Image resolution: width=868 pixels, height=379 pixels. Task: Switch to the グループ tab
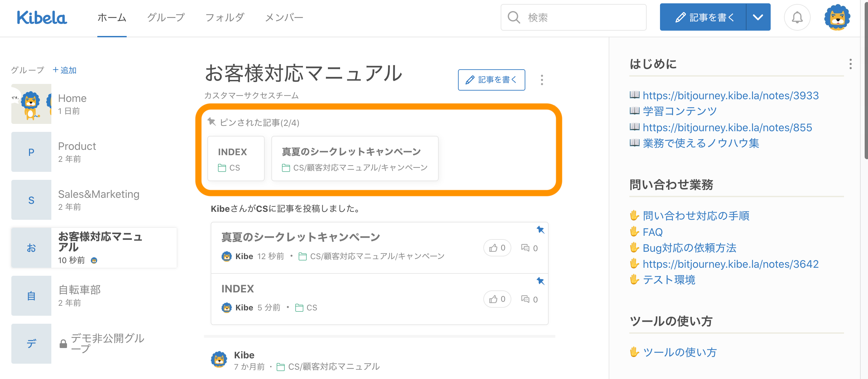(x=166, y=18)
